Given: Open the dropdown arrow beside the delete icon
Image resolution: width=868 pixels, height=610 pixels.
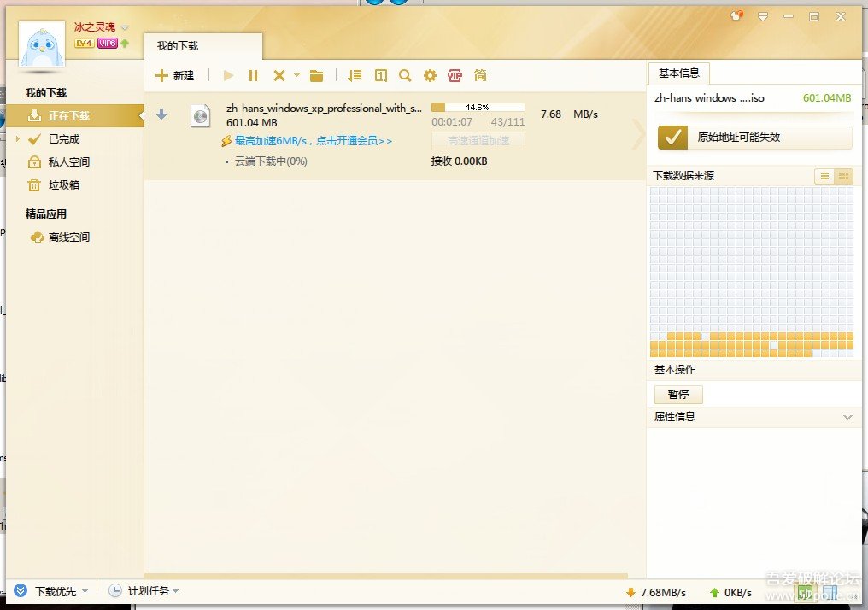Looking at the screenshot, I should coord(296,75).
